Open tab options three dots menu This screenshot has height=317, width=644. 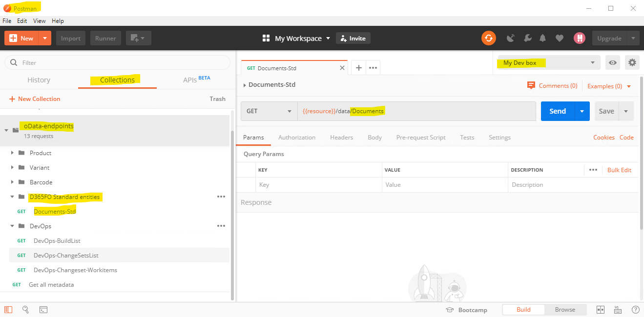pyautogui.click(x=373, y=68)
